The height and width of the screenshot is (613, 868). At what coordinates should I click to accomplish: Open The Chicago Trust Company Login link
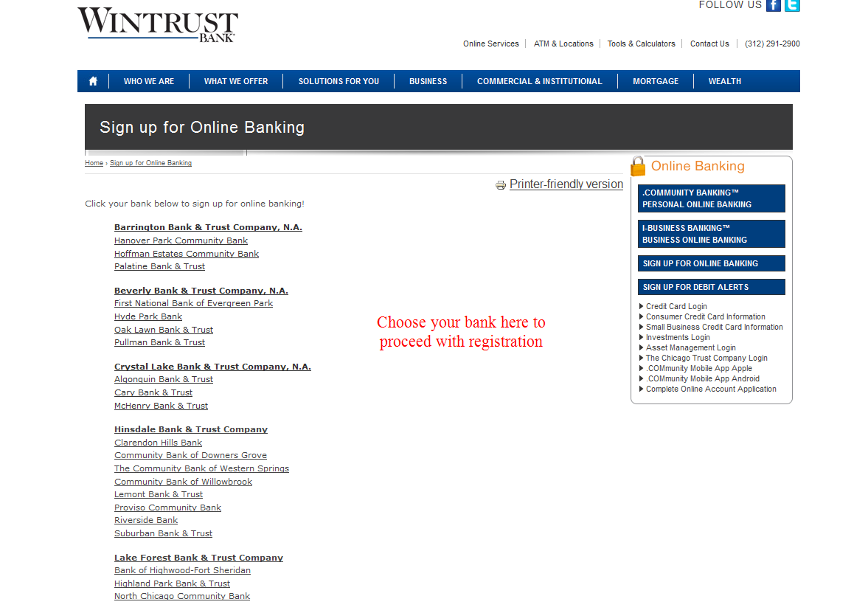[706, 359]
